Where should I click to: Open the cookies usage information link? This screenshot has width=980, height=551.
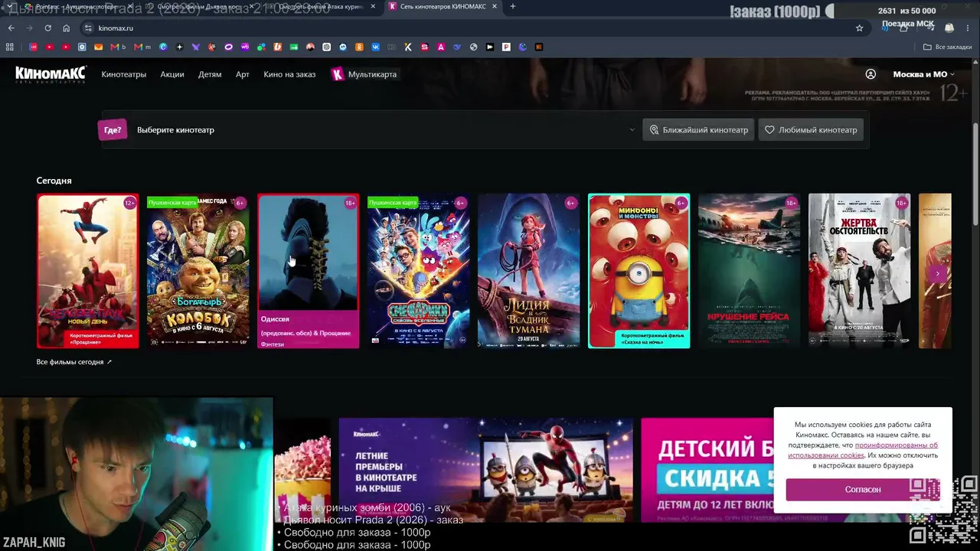tap(863, 450)
